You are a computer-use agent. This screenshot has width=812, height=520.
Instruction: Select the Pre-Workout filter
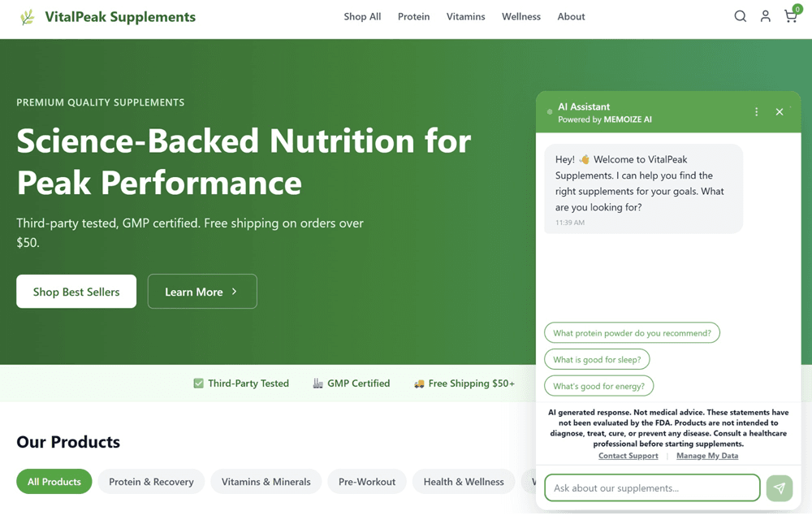[x=367, y=481]
